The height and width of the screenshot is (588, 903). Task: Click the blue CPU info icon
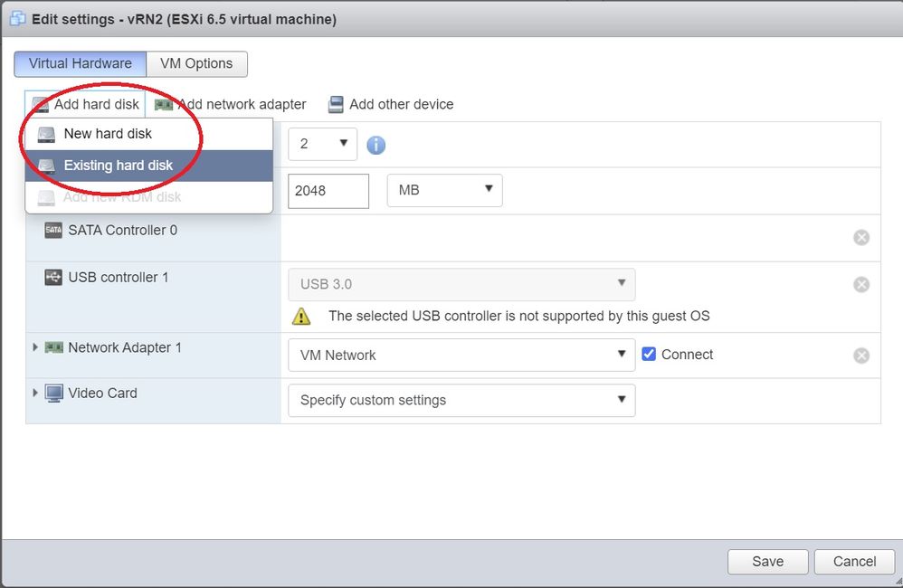(x=376, y=145)
